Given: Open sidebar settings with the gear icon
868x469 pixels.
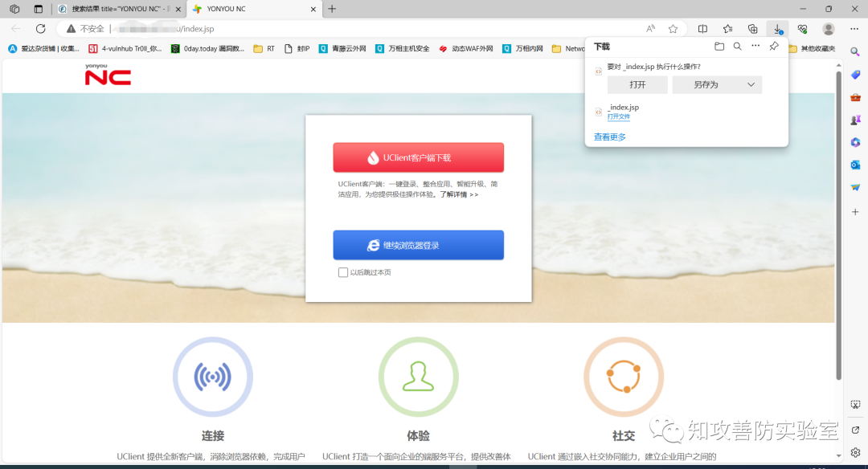Looking at the screenshot, I should pos(855,452).
